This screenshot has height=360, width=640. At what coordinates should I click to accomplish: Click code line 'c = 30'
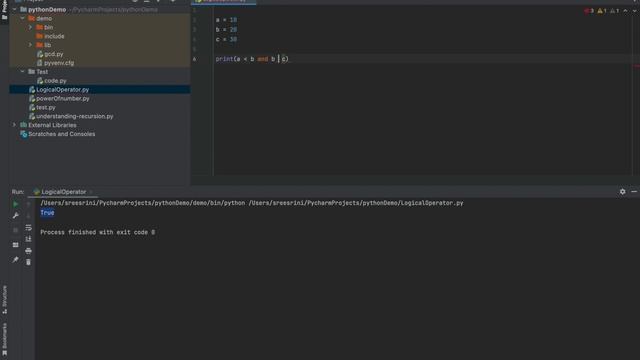(x=226, y=39)
